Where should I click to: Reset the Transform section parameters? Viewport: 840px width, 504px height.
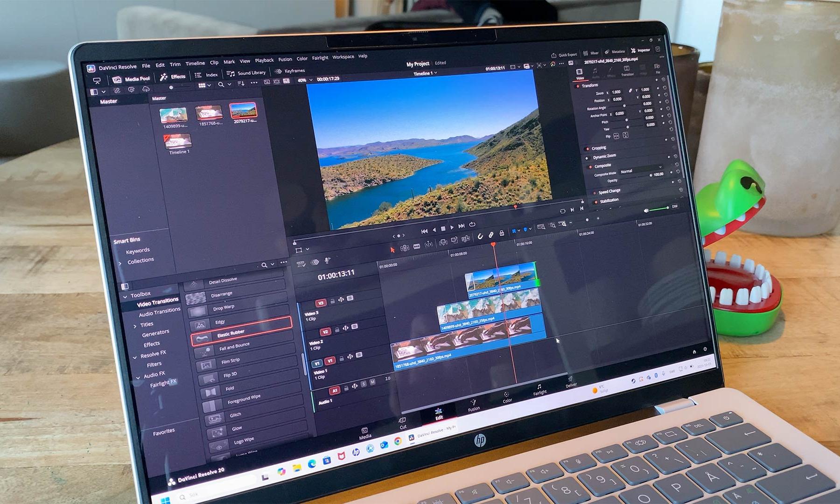(x=664, y=80)
